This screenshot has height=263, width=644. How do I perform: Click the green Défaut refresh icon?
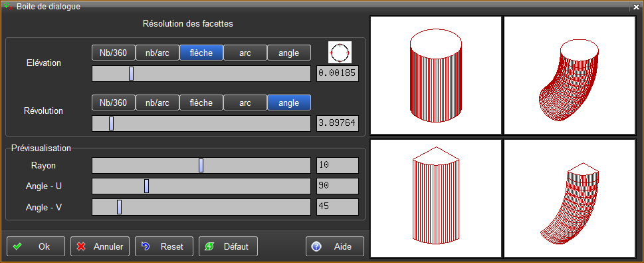coord(209,246)
